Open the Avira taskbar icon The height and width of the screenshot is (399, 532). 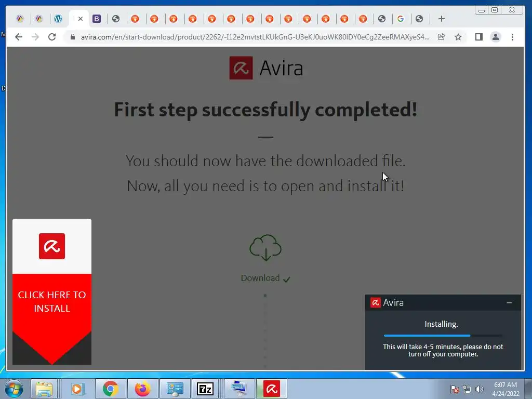coord(271,389)
